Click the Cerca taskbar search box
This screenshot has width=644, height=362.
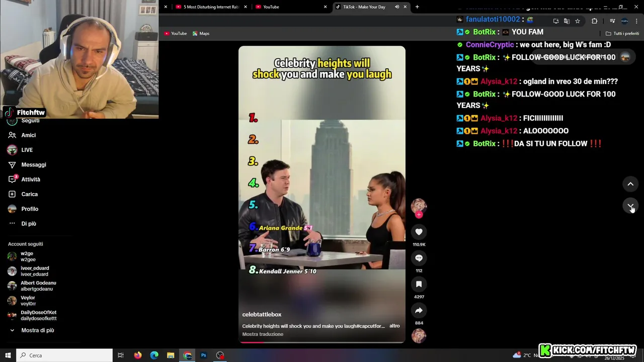click(x=64, y=355)
